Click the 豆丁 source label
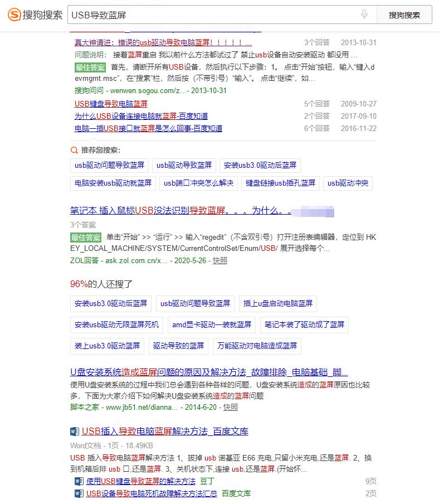Image resolution: width=439 pixels, height=504 pixels. [x=207, y=481]
